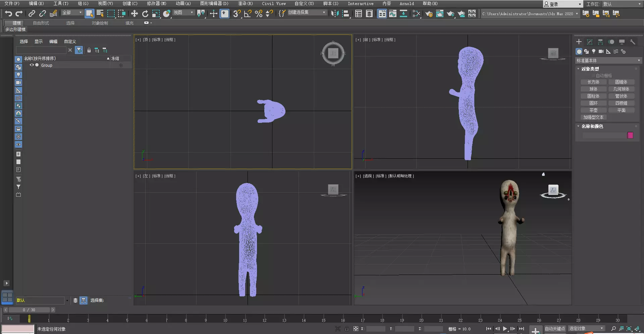Switch to the 自由形式 ribbon tab

tap(41, 23)
